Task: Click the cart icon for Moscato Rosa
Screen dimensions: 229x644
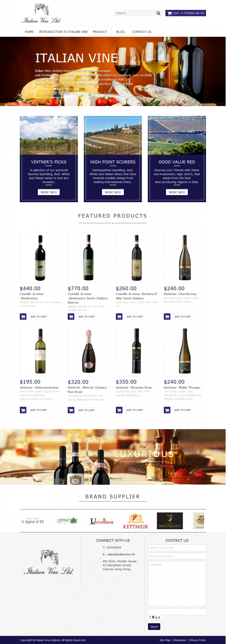Action: pyautogui.click(x=119, y=410)
